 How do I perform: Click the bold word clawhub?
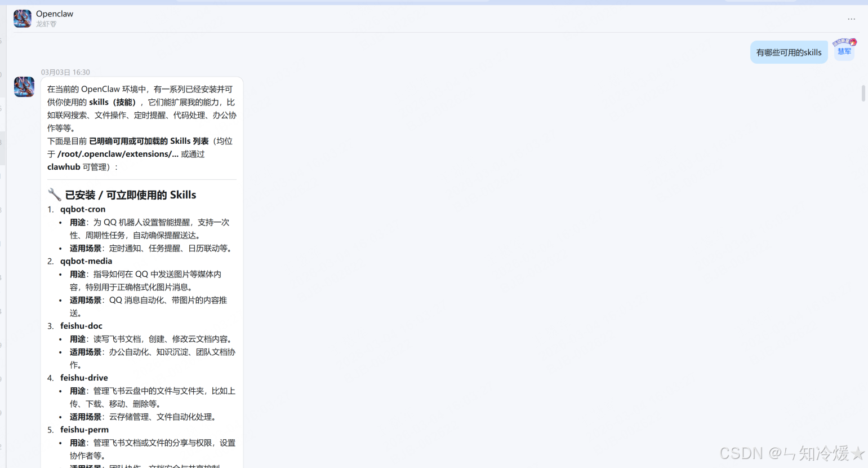click(x=64, y=167)
